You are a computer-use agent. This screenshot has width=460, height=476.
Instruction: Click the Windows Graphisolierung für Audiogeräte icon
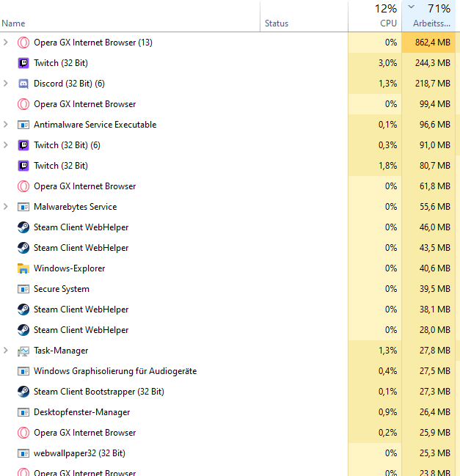tap(23, 371)
